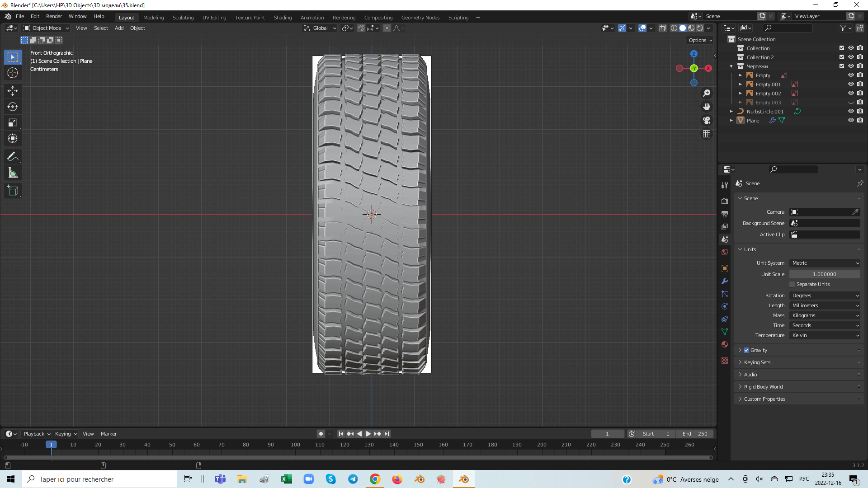Open the Length units dropdown
This screenshot has height=488, width=868.
(825, 305)
